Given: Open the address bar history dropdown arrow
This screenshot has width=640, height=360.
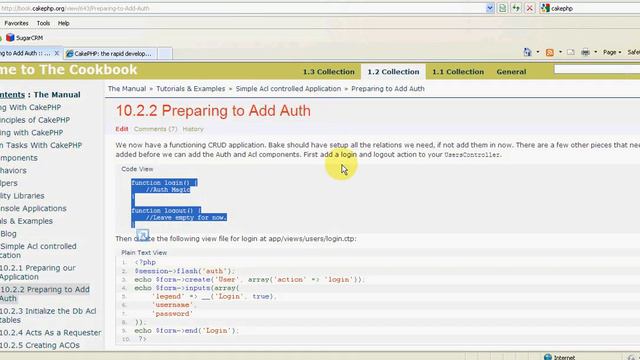Looking at the screenshot, I should (490, 8).
